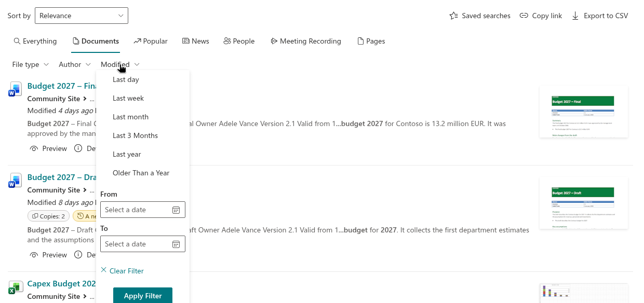The height and width of the screenshot is (303, 644).
Task: Open the Budget 2027 – Draft thumbnail
Action: [x=583, y=203]
